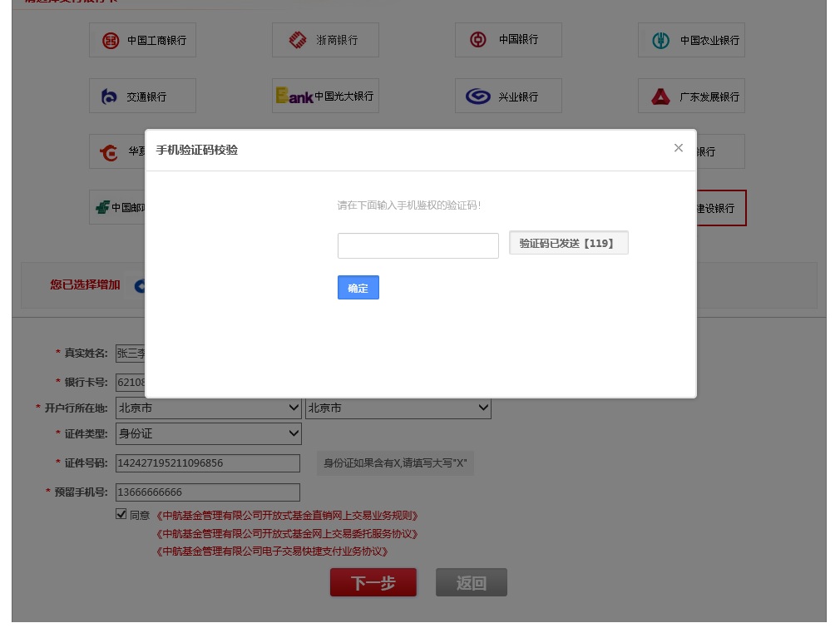Select the 中国银行 bank logo
Screen dimensions: 840x633
pyautogui.click(x=508, y=40)
